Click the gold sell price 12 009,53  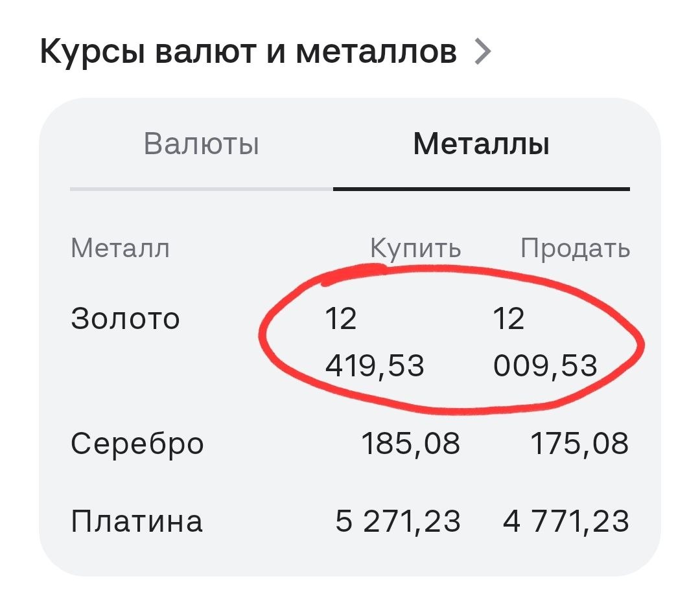tap(544, 342)
